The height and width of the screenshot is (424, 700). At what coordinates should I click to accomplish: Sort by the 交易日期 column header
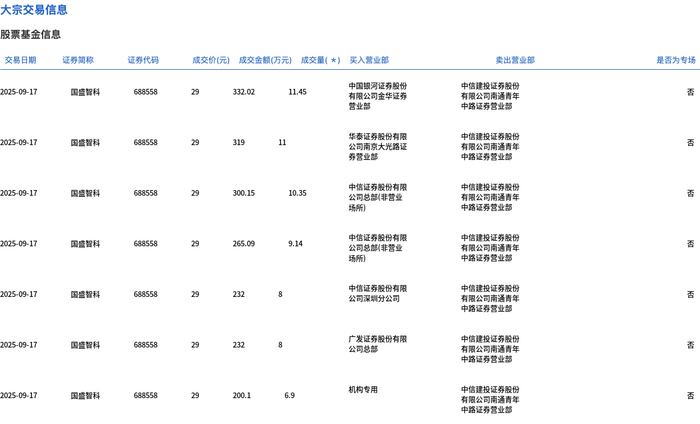21,60
